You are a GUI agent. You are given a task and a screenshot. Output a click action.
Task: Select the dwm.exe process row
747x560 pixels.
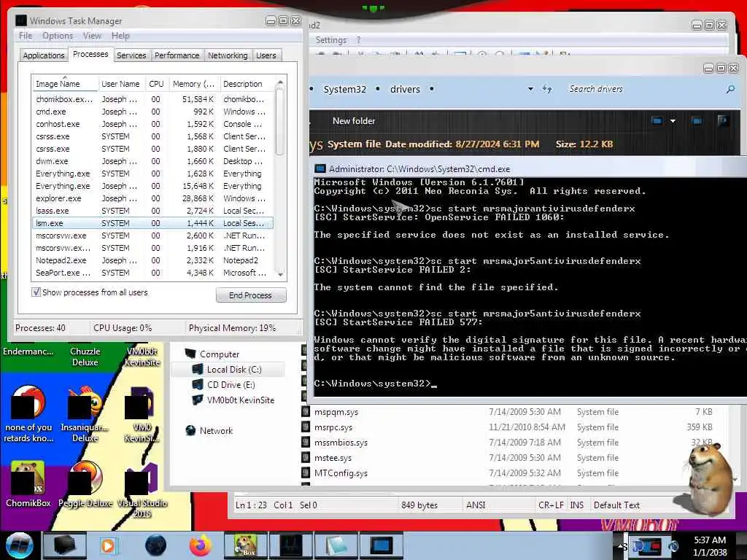click(x=152, y=161)
